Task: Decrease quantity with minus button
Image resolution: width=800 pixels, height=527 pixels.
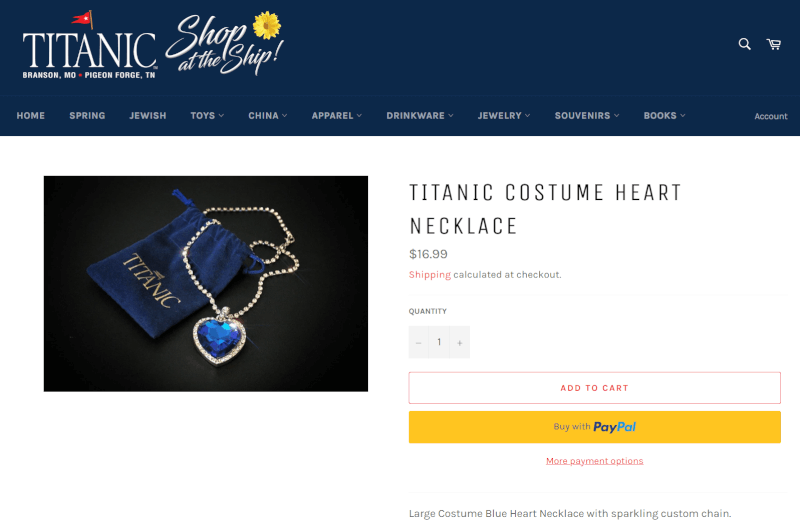Action: pyautogui.click(x=418, y=342)
